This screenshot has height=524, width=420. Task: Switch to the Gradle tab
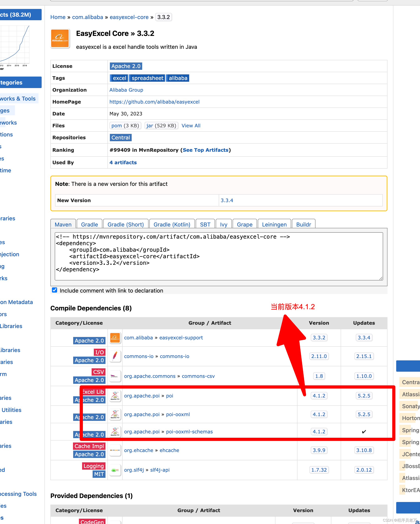click(x=89, y=224)
